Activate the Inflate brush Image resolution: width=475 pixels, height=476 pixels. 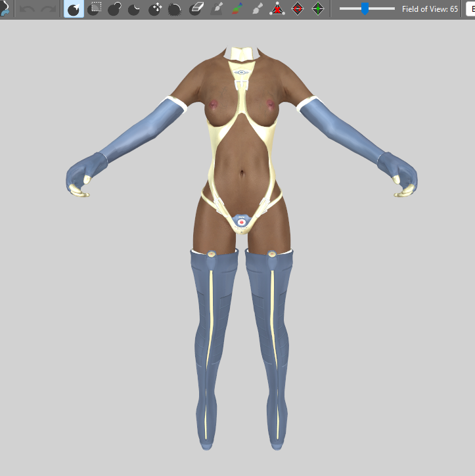[114, 9]
